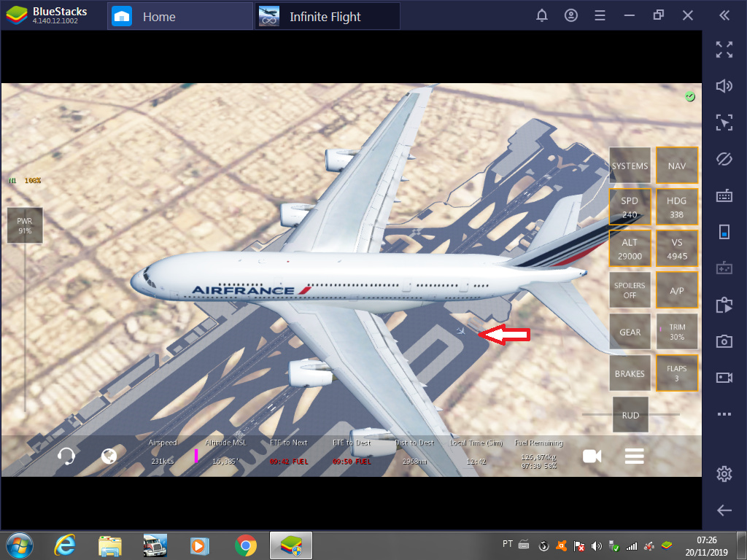Open the gamepad controls icon in sidebar
This screenshot has height=560, width=747.
[x=724, y=268]
